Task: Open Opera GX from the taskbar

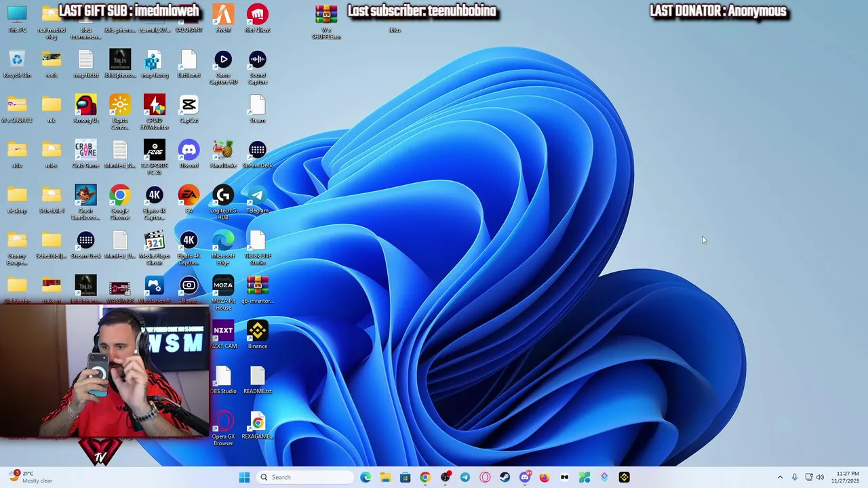Action: (485, 477)
